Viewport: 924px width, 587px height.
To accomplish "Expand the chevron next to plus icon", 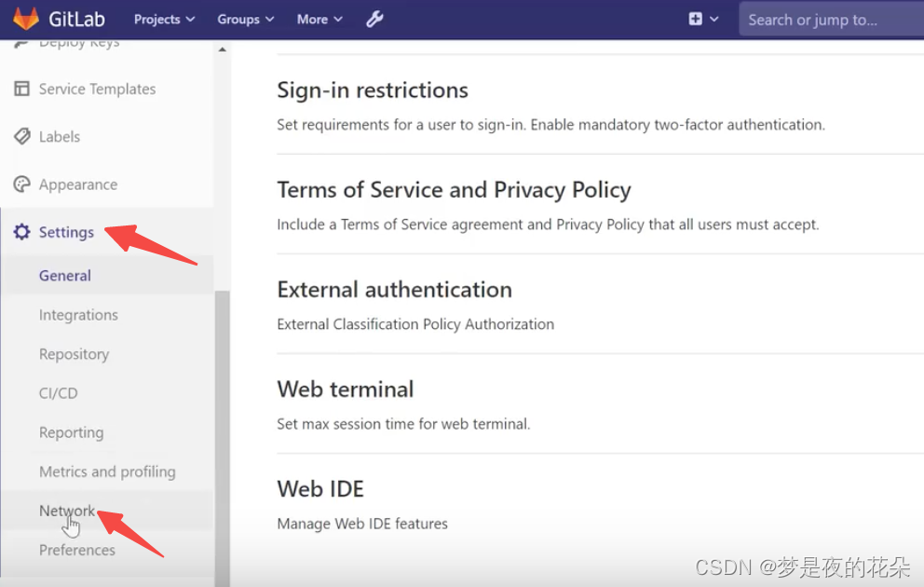I will (x=714, y=19).
